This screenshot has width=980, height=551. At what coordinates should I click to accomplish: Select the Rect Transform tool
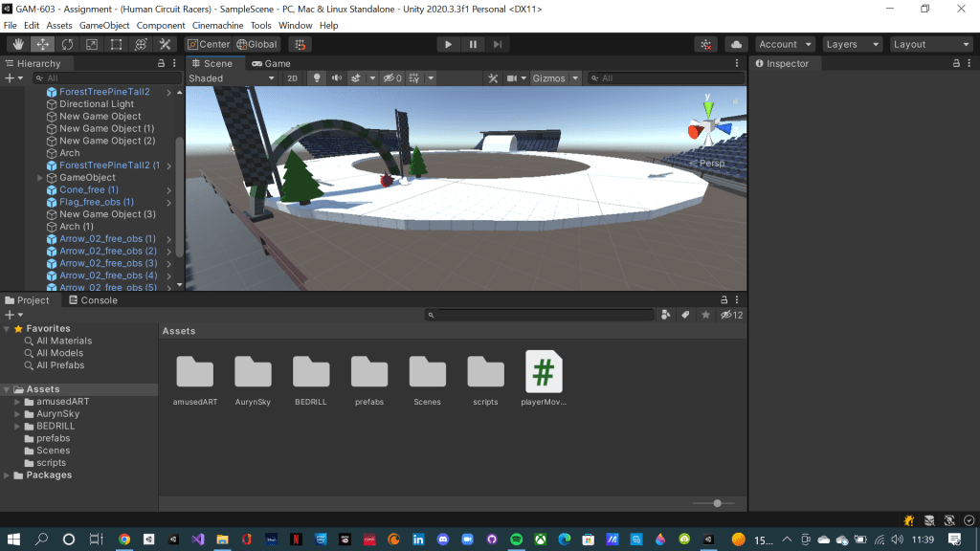coord(116,44)
